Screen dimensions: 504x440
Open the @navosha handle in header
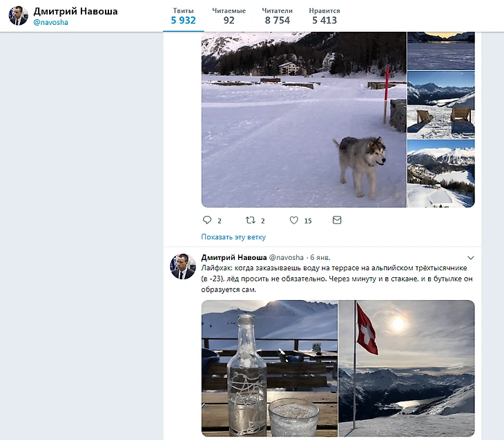tap(51, 22)
